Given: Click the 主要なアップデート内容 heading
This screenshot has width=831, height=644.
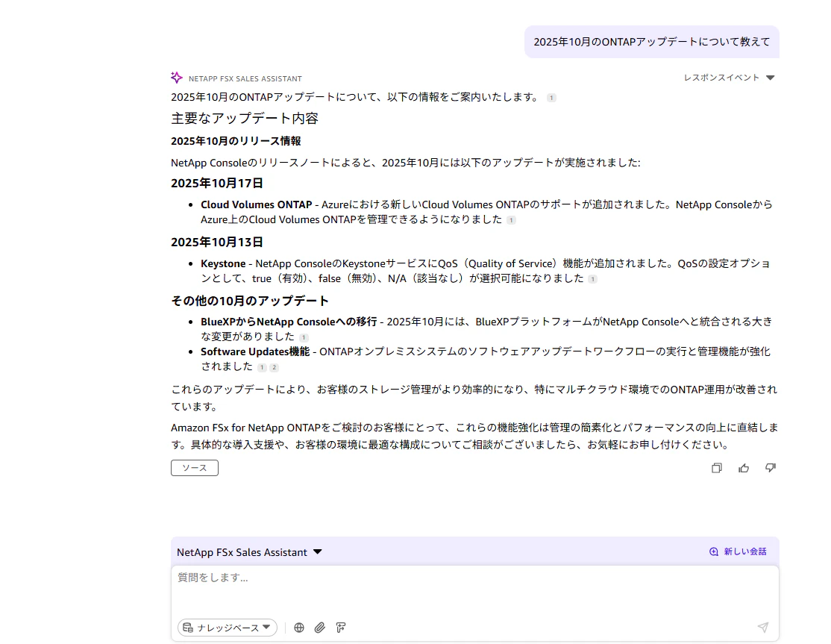Looking at the screenshot, I should 245,118.
